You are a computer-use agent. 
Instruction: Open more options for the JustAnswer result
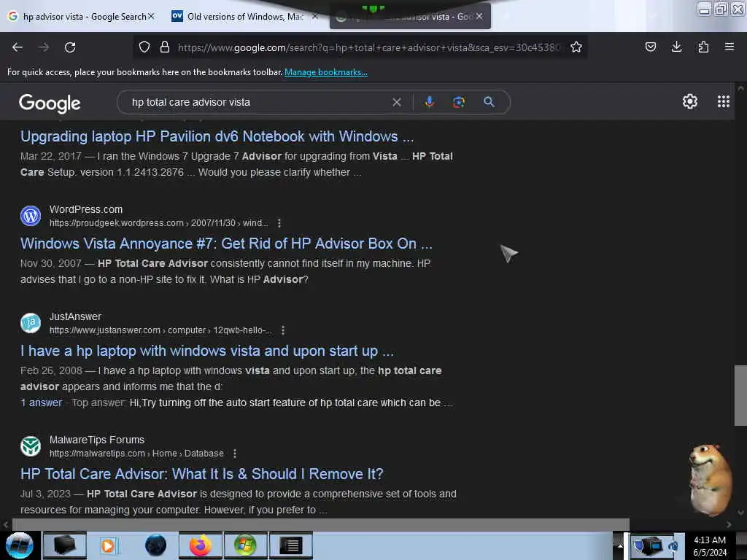tap(283, 330)
